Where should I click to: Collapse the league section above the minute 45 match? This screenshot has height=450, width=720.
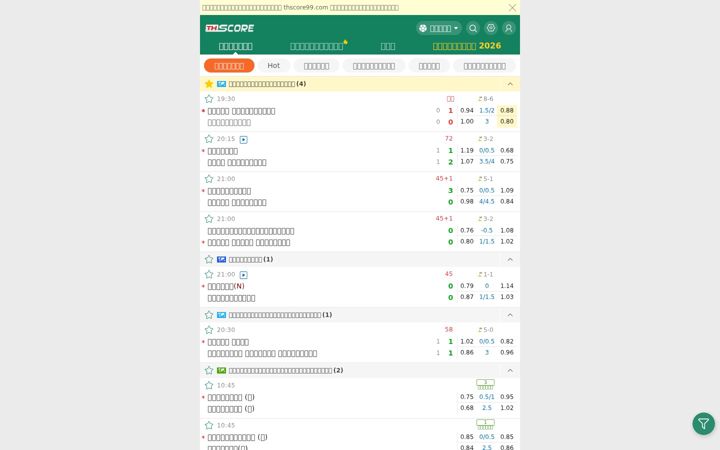(510, 259)
